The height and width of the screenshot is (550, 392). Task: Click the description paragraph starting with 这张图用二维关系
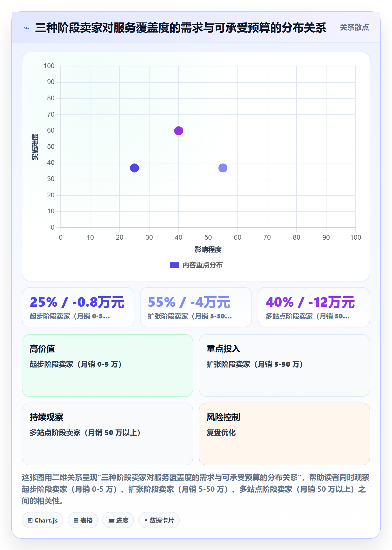[x=196, y=489]
